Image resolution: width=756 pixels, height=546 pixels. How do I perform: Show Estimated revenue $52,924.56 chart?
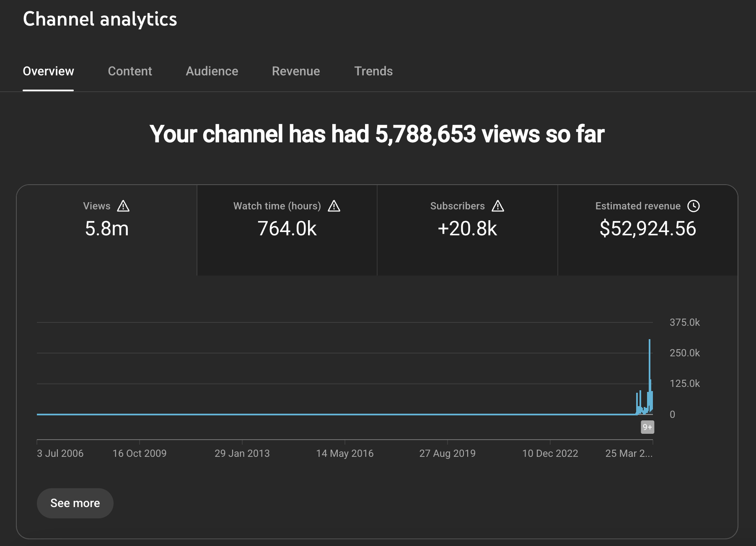[648, 230]
